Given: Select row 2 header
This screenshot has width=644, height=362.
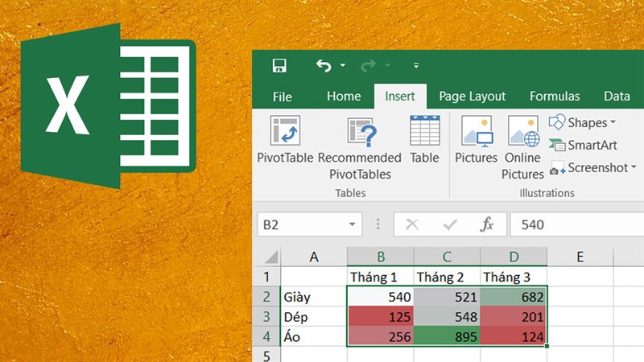Looking at the screenshot, I should click(x=266, y=296).
